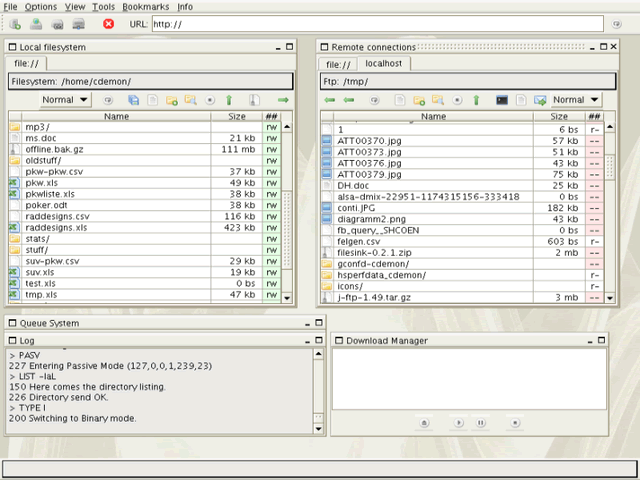Click the green up-directory arrow in Local filesystem
The width and height of the screenshot is (640, 480).
229,100
